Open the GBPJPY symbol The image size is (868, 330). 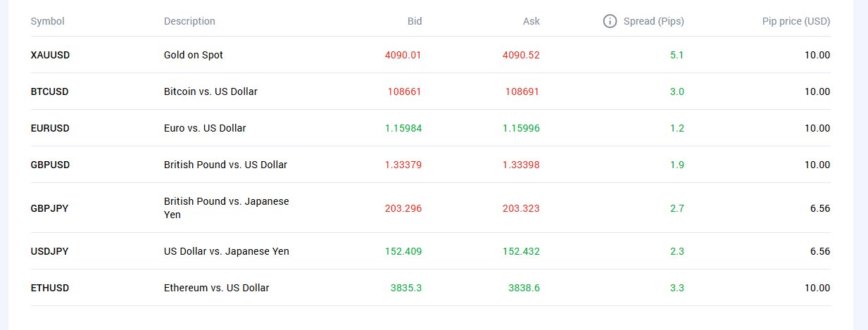tap(49, 208)
